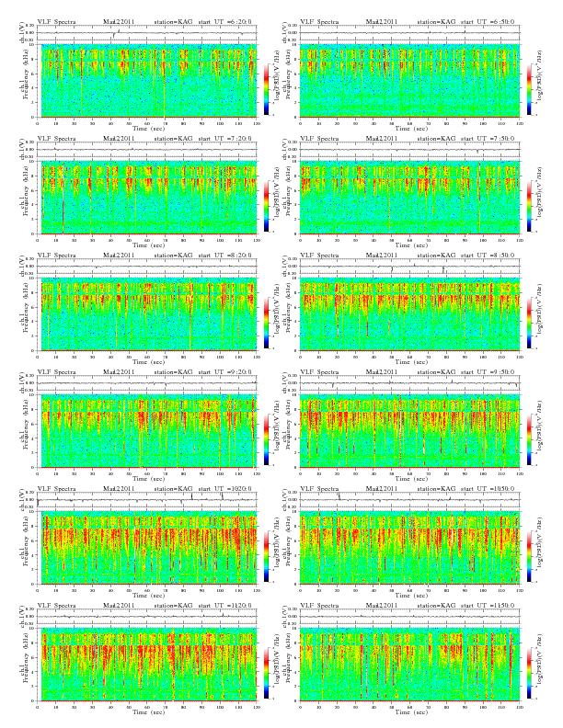563x728 pixels.
Task: Pick the color legend of the 8:20:0 panel
Action: pyautogui.click(x=266, y=323)
